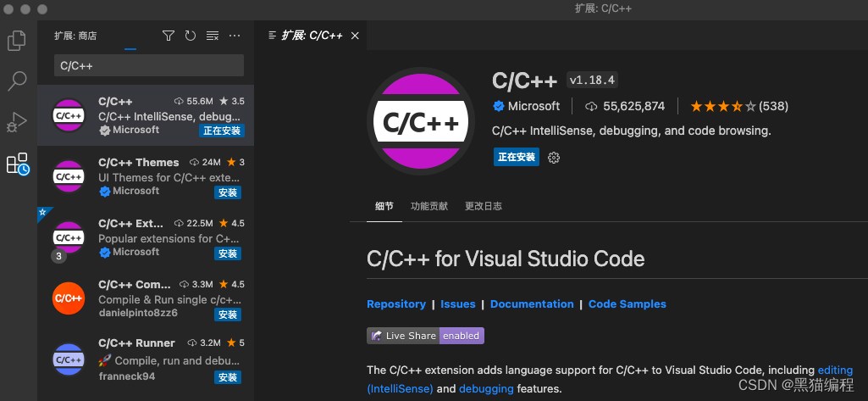Screen dimensions: 868x401
Task: Click the v1.18.4 version badge
Action: coord(592,80)
